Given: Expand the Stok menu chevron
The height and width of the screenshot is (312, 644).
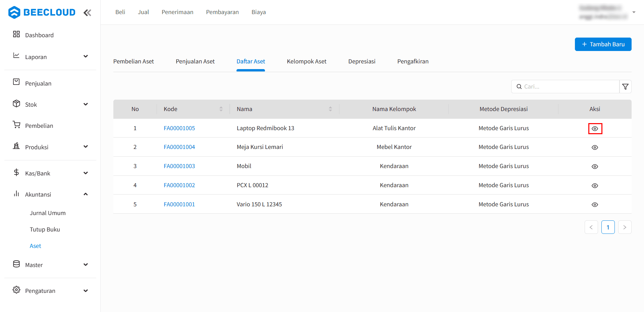Looking at the screenshot, I should click(86, 104).
